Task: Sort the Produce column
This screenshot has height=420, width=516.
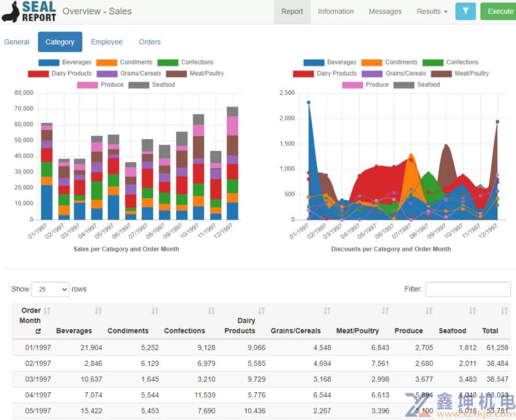Action: click(429, 311)
